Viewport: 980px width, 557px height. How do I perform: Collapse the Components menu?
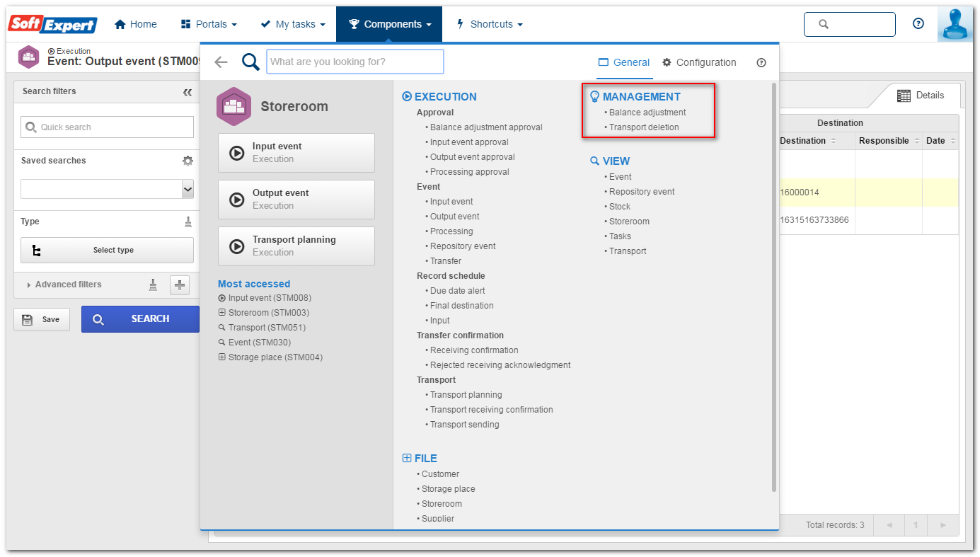389,24
